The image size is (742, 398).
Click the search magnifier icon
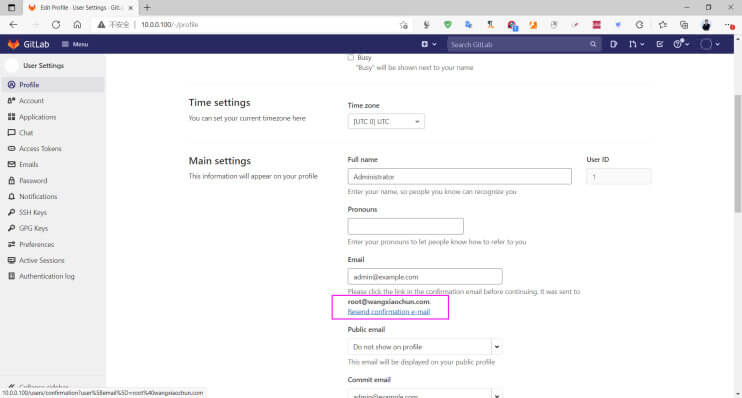[x=593, y=44]
